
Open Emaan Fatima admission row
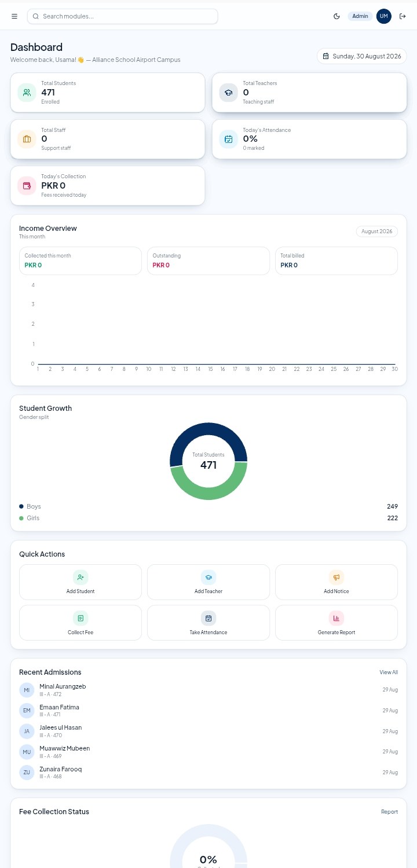click(209, 711)
